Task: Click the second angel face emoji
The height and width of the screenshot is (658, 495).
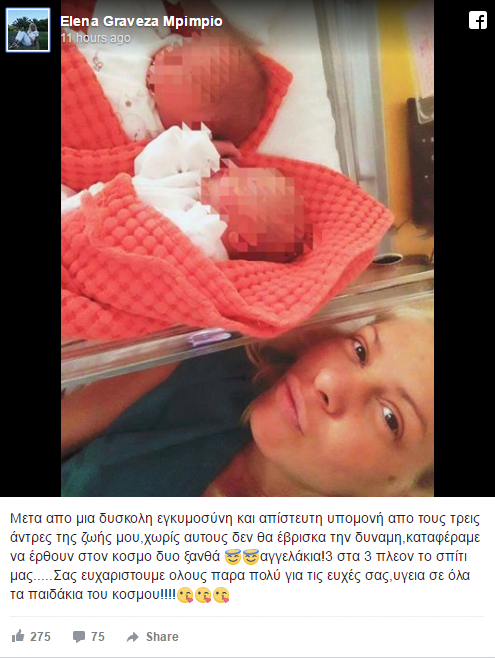Action: click(250, 557)
